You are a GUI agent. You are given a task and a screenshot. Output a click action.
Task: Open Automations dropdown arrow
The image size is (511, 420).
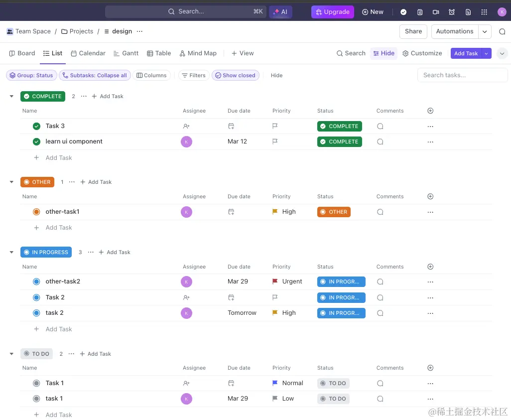coord(485,31)
